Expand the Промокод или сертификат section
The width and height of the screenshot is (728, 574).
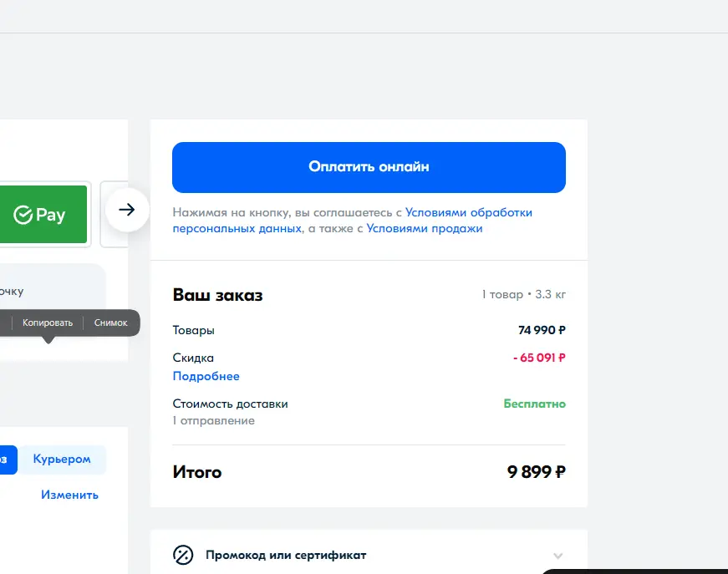[x=369, y=555]
